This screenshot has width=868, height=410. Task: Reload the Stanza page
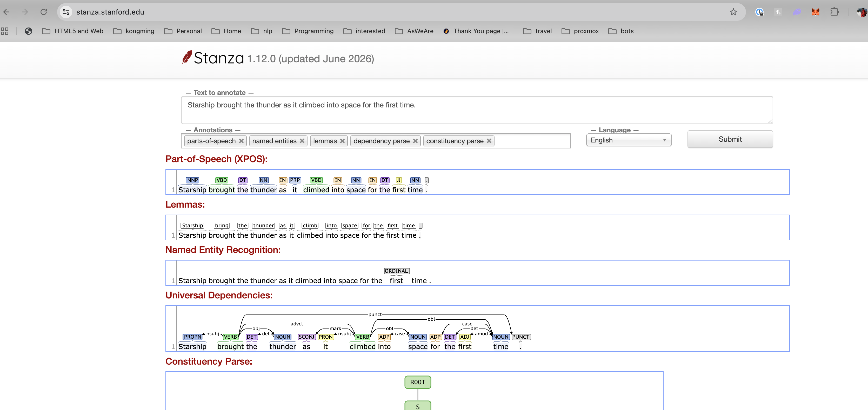[x=43, y=12]
